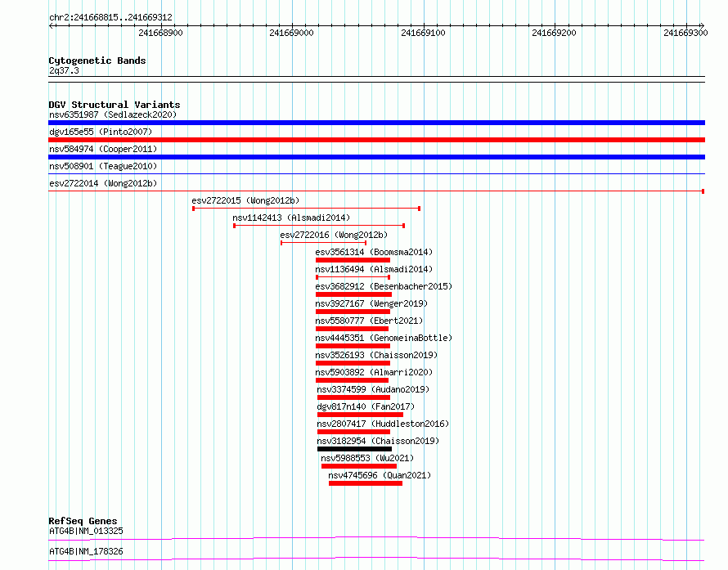Image resolution: width=728 pixels, height=570 pixels.
Task: Click the ATG4B|NM_178326 gene label
Action: tap(86, 551)
